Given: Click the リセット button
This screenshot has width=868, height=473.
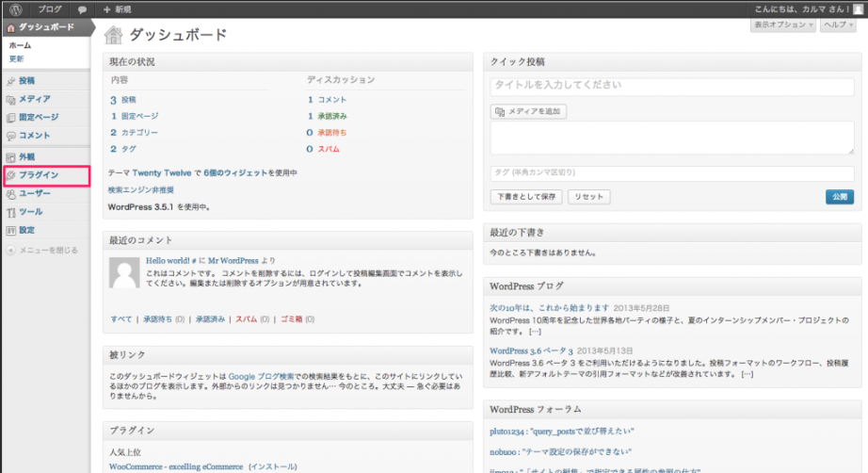Looking at the screenshot, I should coord(589,197).
